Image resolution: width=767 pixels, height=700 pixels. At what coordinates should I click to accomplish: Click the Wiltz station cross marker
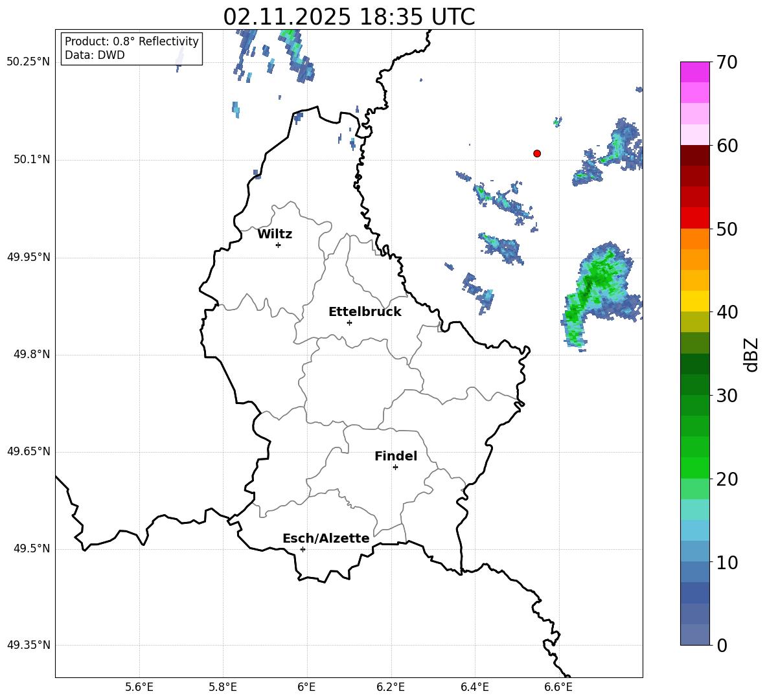[279, 245]
